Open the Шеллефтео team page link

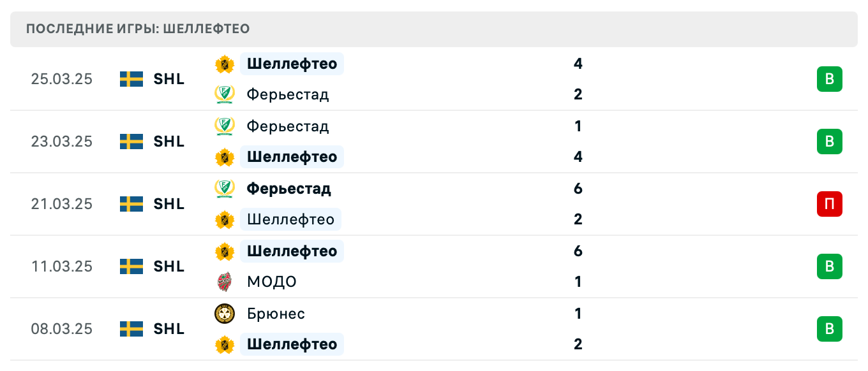click(292, 64)
